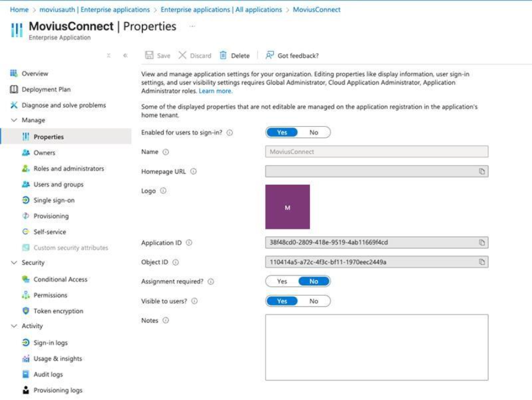The height and width of the screenshot is (400, 532).
Task: Click info icon next to Logo label
Action: coord(163,191)
